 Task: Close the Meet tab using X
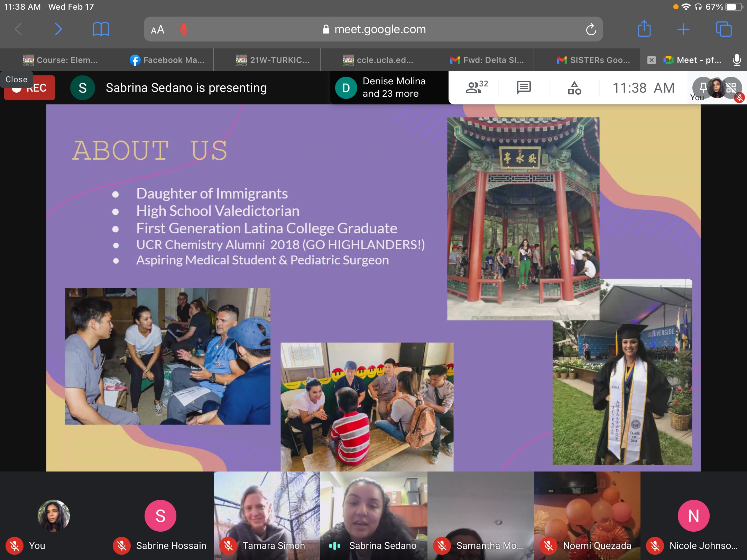pos(652,60)
